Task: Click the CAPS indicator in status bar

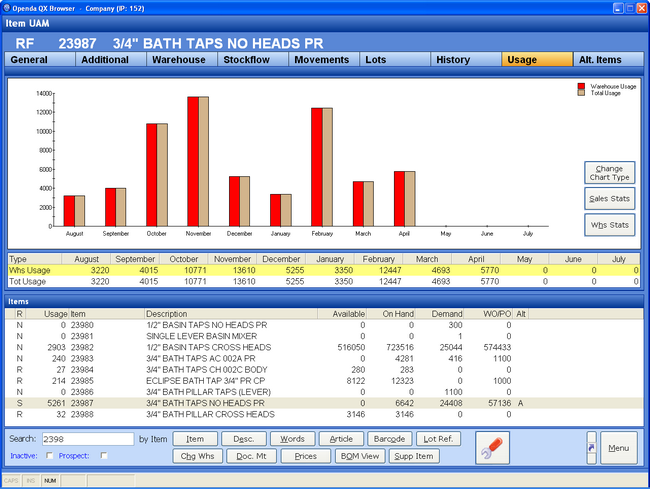Action: (x=11, y=481)
